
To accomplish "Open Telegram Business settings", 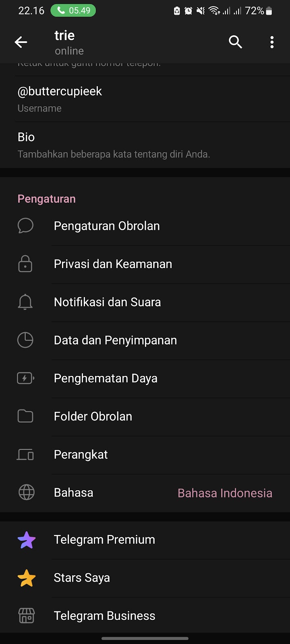I will (x=104, y=616).
